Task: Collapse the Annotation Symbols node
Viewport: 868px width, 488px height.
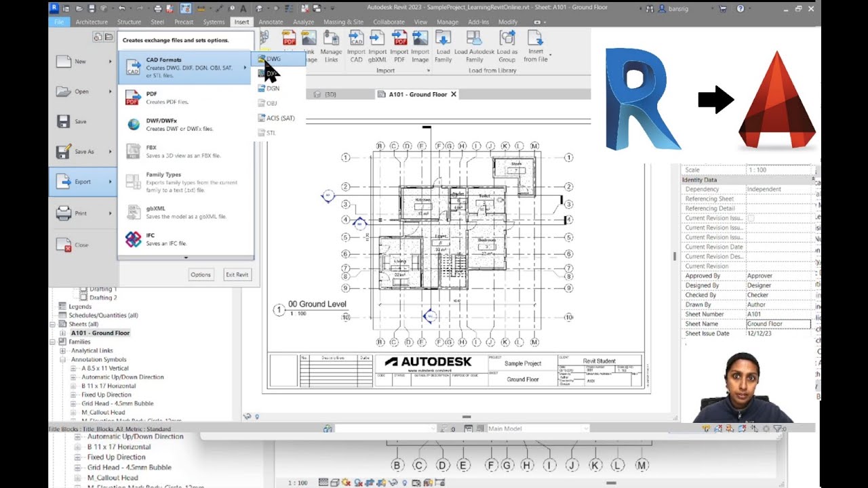Action: pyautogui.click(x=63, y=359)
